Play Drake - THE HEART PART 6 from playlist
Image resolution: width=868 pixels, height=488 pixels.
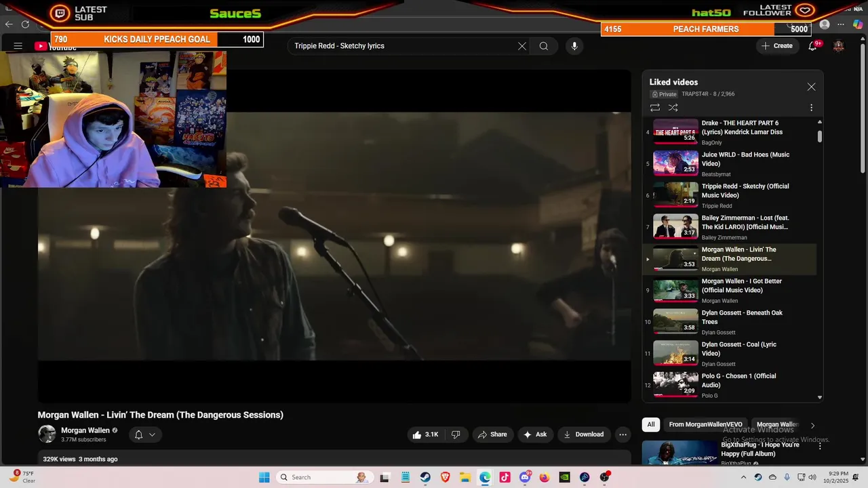coord(729,132)
